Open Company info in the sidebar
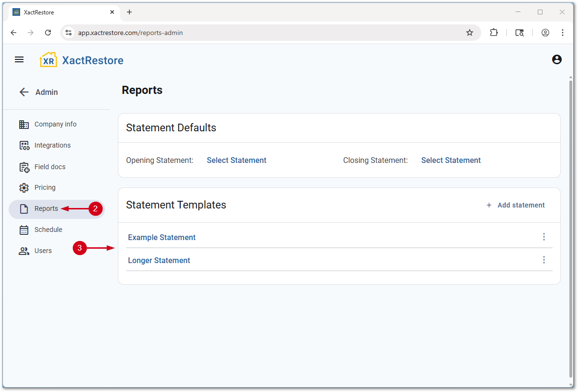578x392 pixels. 55,124
